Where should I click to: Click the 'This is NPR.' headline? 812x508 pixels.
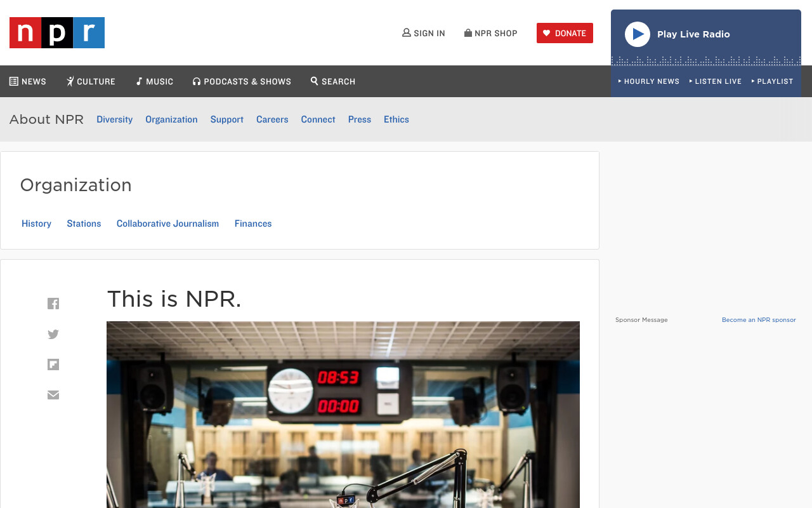pos(174,299)
